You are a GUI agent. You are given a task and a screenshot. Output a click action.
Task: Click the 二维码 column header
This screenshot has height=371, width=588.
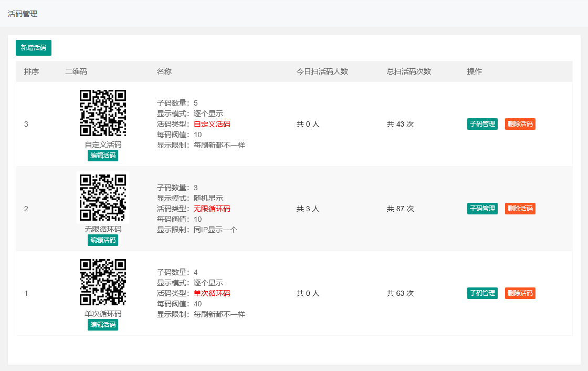coord(76,71)
